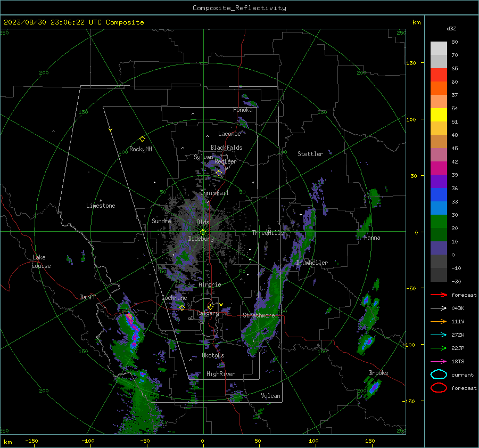The width and height of the screenshot is (479, 448).
Task: Click the Airdrie city label
Action: tap(210, 284)
